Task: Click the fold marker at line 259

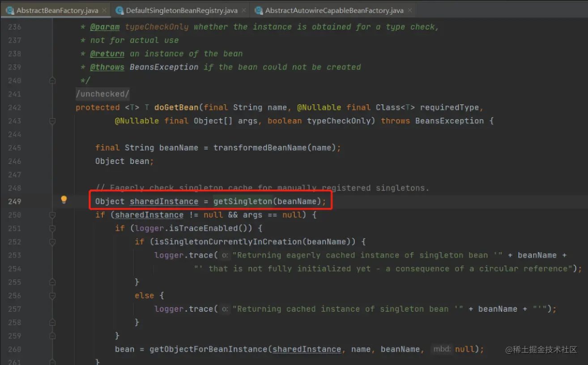Action: [x=52, y=336]
